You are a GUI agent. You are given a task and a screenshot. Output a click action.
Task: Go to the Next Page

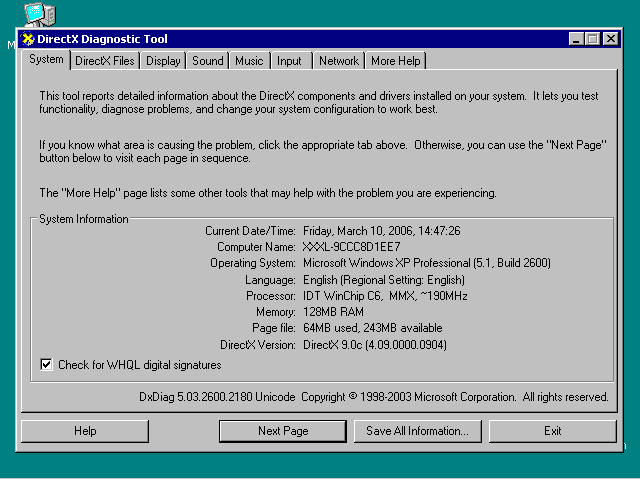(x=283, y=431)
